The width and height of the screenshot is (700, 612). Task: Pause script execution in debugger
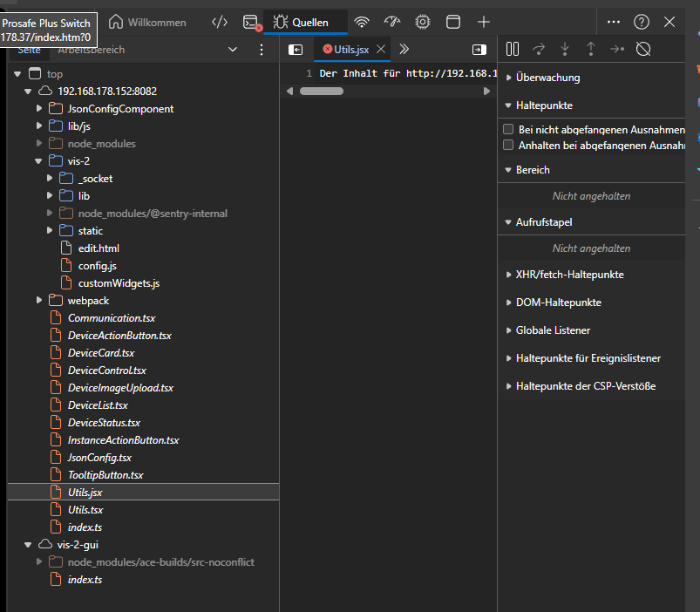[x=513, y=50]
